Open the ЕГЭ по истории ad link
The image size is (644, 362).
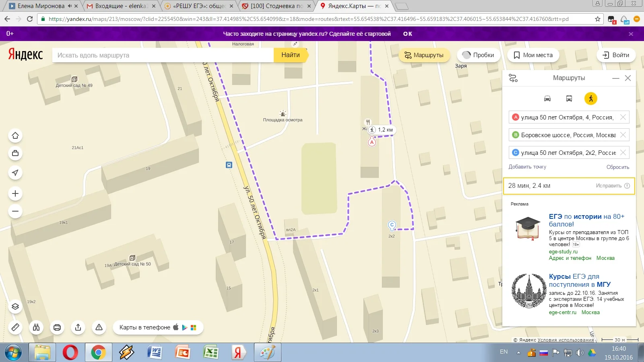coord(586,220)
